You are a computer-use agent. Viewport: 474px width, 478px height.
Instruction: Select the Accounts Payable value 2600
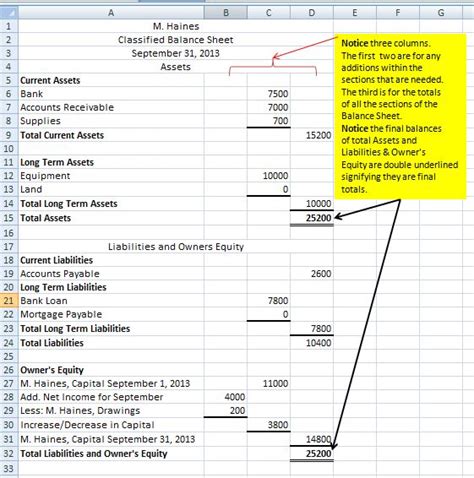(312, 274)
